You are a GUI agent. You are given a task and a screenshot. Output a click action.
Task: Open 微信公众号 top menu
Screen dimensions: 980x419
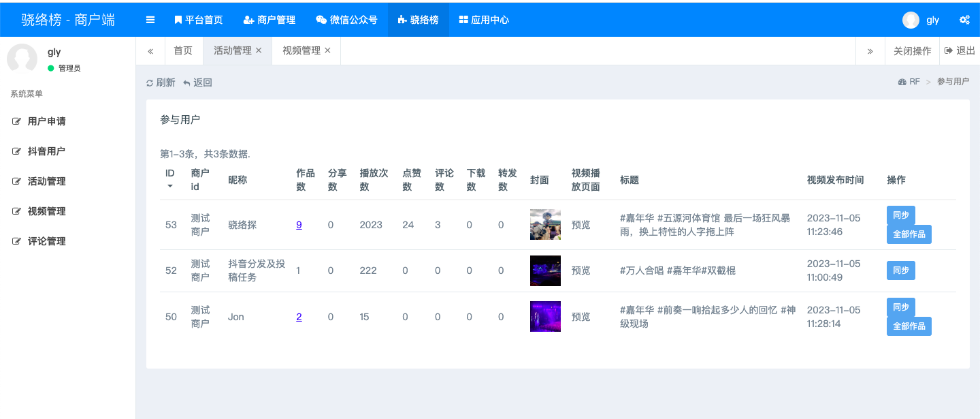click(x=346, y=20)
